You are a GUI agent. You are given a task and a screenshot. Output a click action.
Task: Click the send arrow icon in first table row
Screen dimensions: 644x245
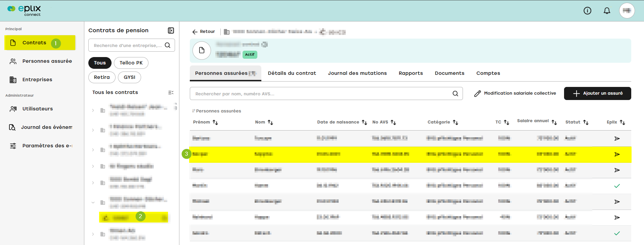pos(617,138)
